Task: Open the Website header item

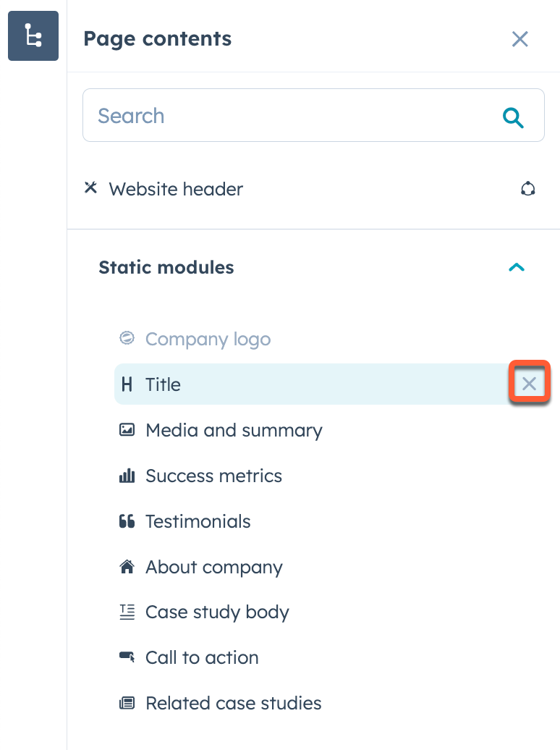Action: pyautogui.click(x=175, y=189)
